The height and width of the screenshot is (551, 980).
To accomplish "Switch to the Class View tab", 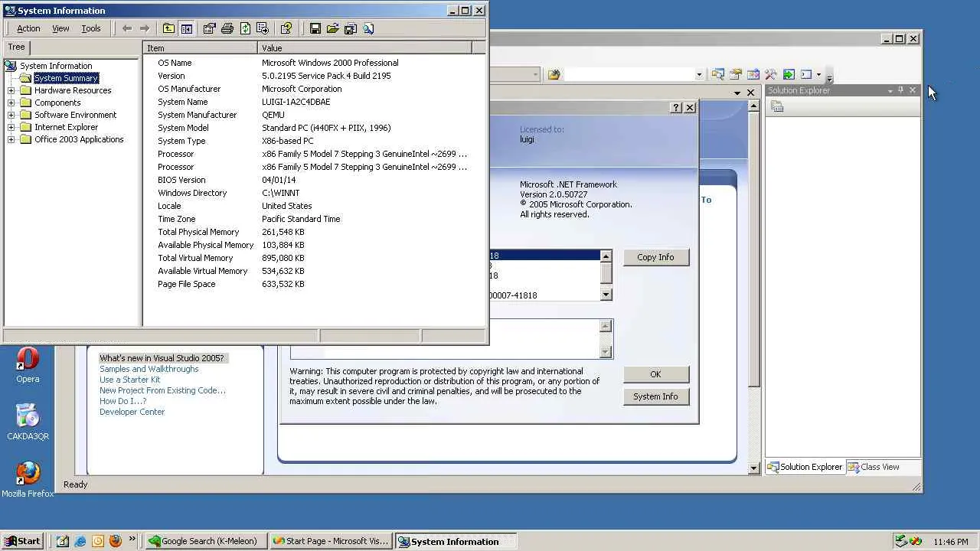I will [x=874, y=467].
